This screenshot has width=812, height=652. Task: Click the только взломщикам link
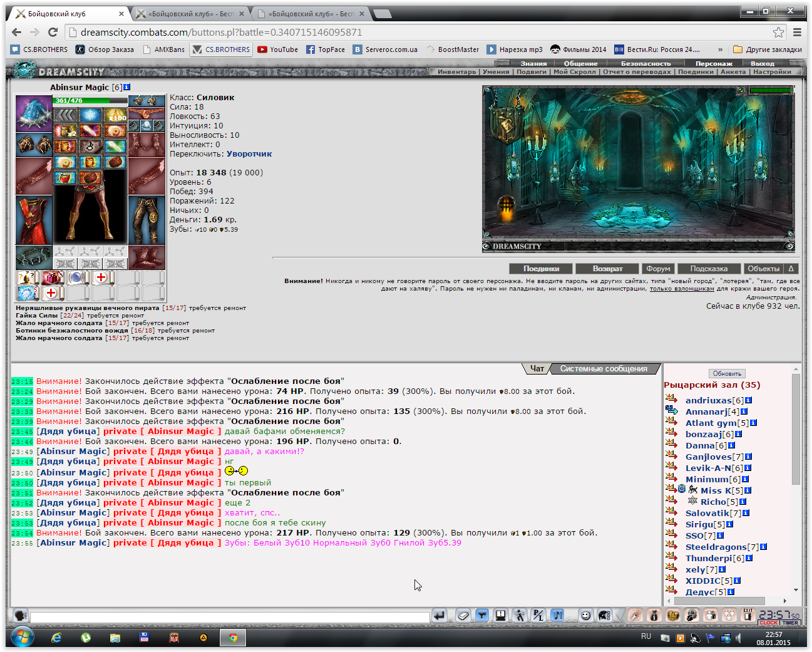[x=681, y=289]
